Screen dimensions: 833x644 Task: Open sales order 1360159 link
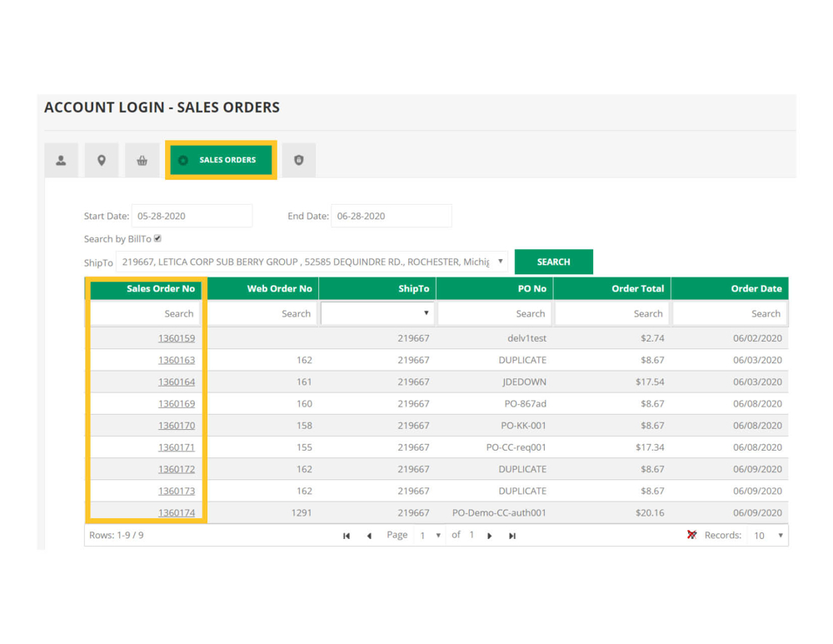[177, 338]
